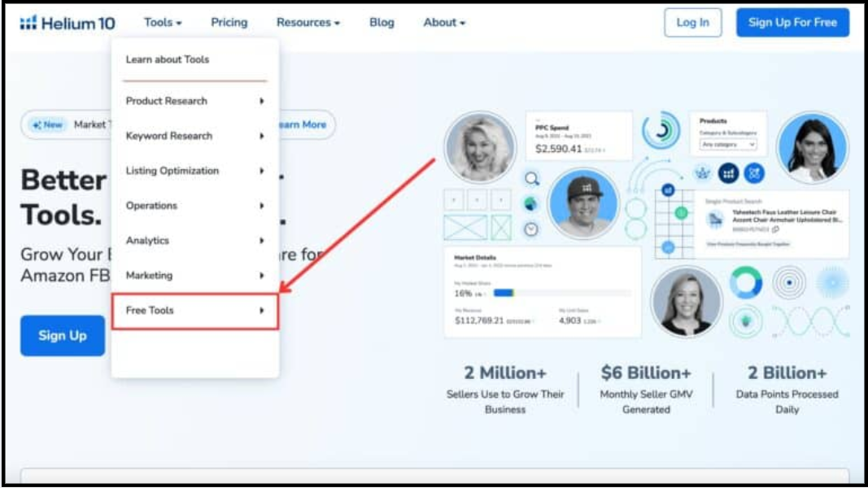This screenshot has height=488, width=868.
Task: Click the chair product thumbnail icon
Action: click(715, 219)
